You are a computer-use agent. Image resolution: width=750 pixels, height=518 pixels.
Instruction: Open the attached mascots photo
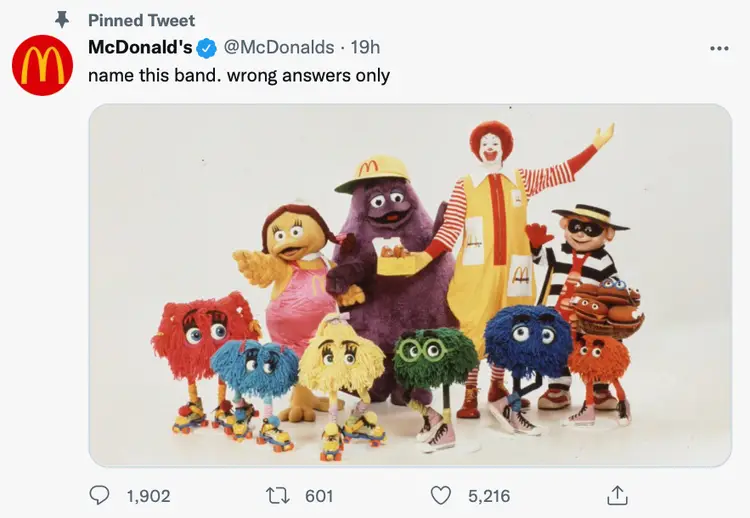410,285
